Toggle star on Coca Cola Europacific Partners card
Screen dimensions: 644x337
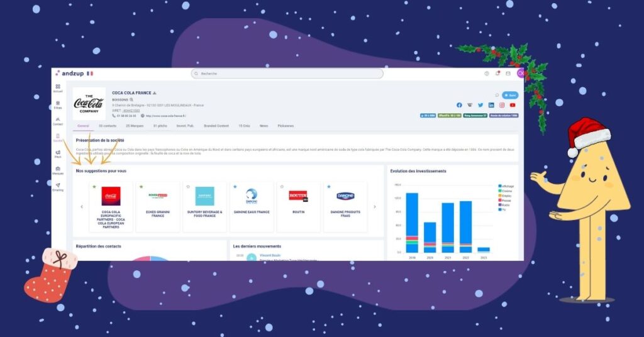point(94,187)
